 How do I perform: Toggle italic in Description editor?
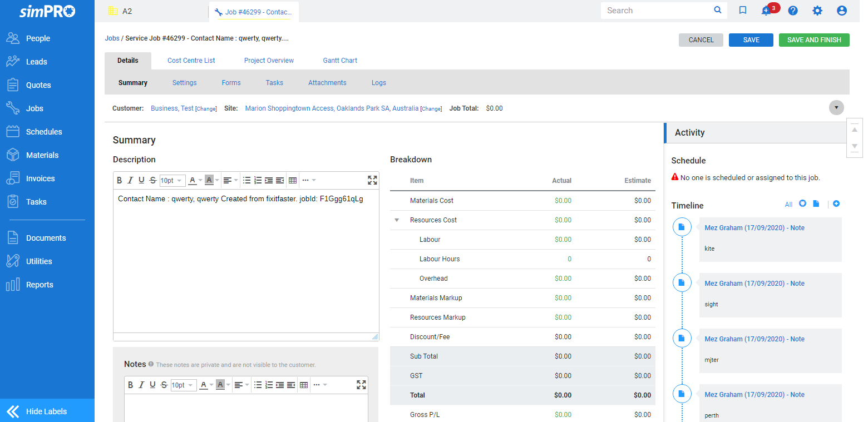[130, 180]
